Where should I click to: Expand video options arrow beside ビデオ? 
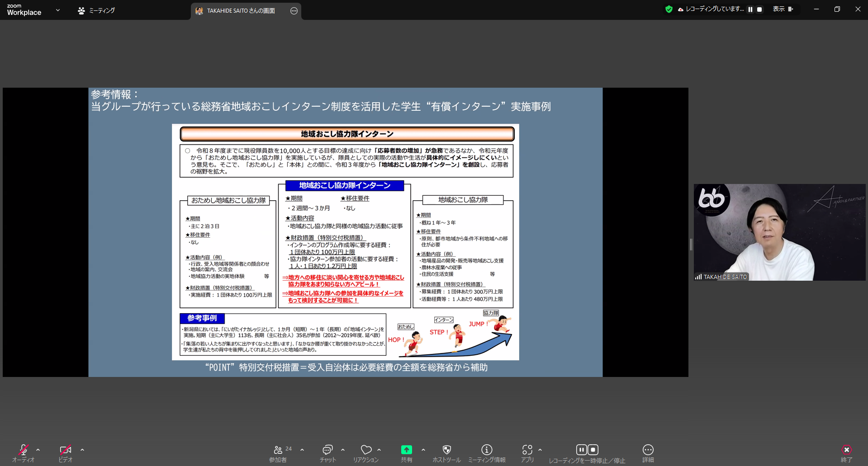click(x=82, y=450)
